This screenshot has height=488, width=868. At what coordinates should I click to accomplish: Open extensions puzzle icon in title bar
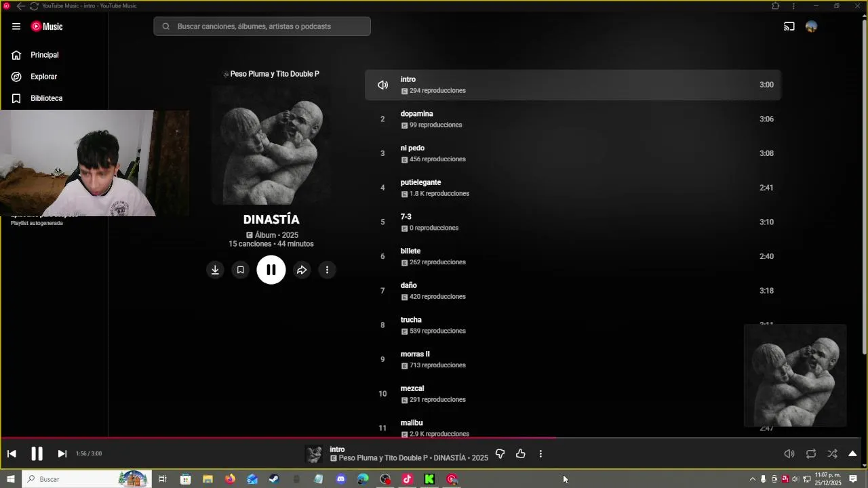coord(775,6)
